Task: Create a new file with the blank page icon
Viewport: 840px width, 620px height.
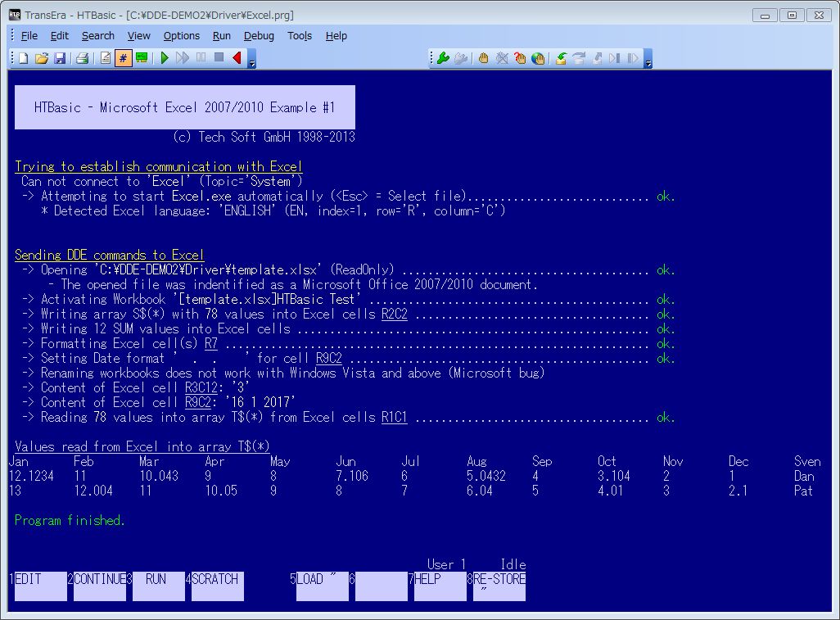Action: (24, 58)
